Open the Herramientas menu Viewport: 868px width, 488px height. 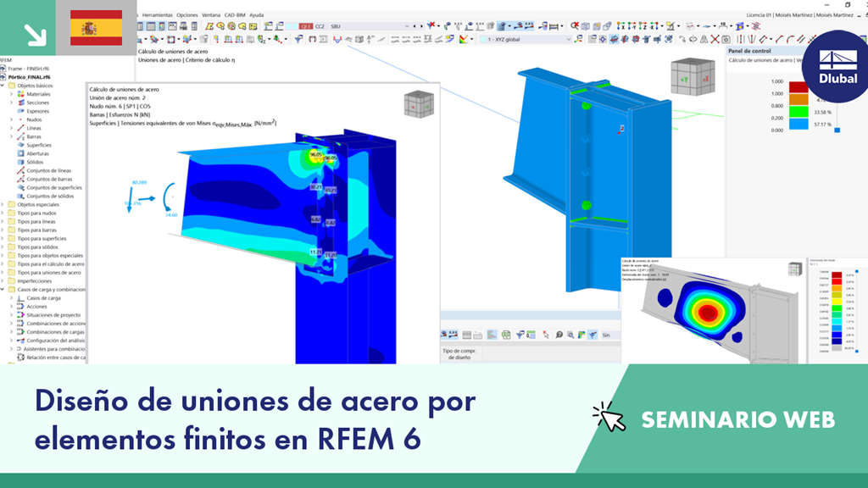coord(158,14)
